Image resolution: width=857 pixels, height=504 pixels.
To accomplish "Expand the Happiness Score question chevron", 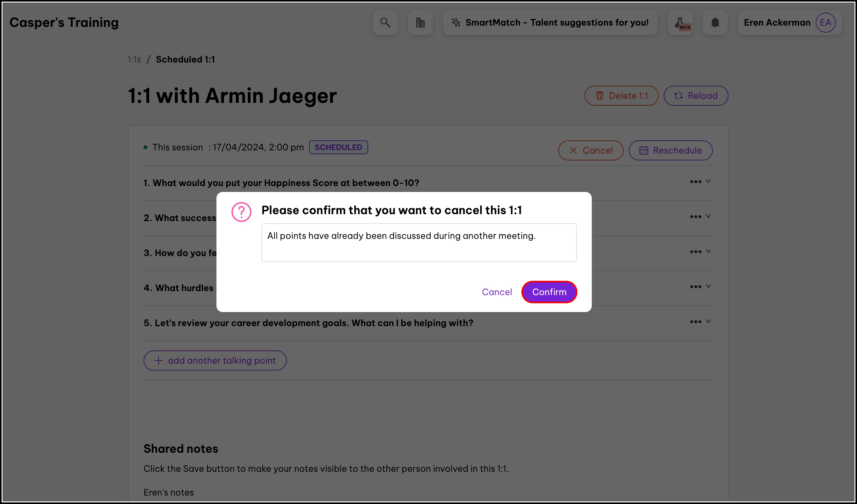I will click(708, 181).
